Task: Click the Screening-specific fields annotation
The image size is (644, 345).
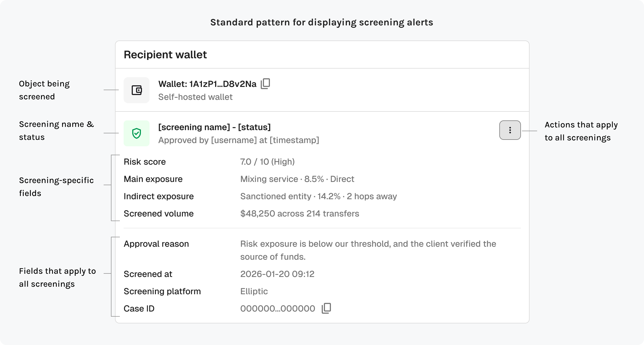Action: click(x=56, y=187)
